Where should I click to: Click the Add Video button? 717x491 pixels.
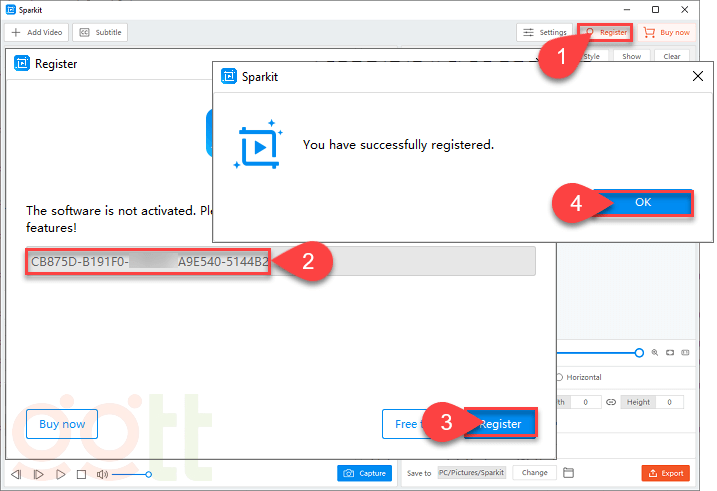pyautogui.click(x=37, y=32)
